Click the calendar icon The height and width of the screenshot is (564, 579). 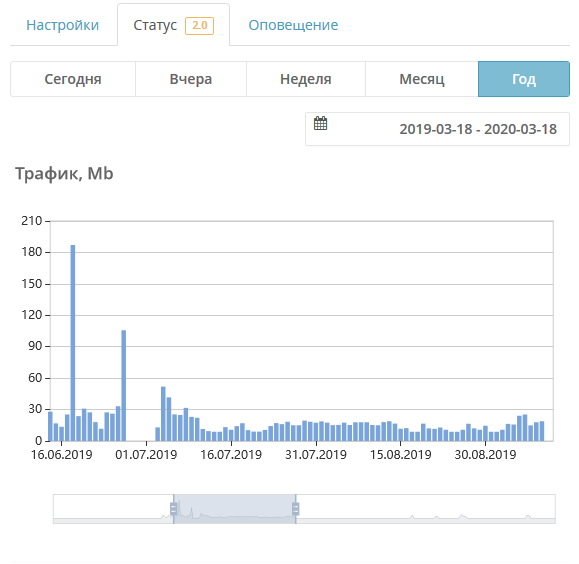pyautogui.click(x=321, y=123)
